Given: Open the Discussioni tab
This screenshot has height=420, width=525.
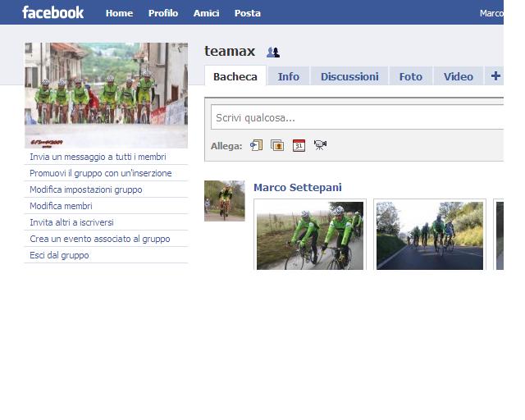Looking at the screenshot, I should pos(349,76).
